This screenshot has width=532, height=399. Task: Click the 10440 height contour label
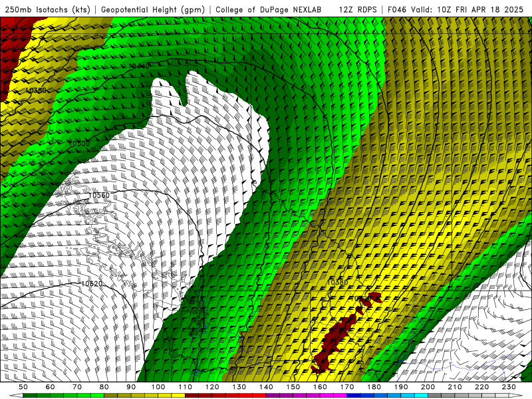(x=139, y=66)
